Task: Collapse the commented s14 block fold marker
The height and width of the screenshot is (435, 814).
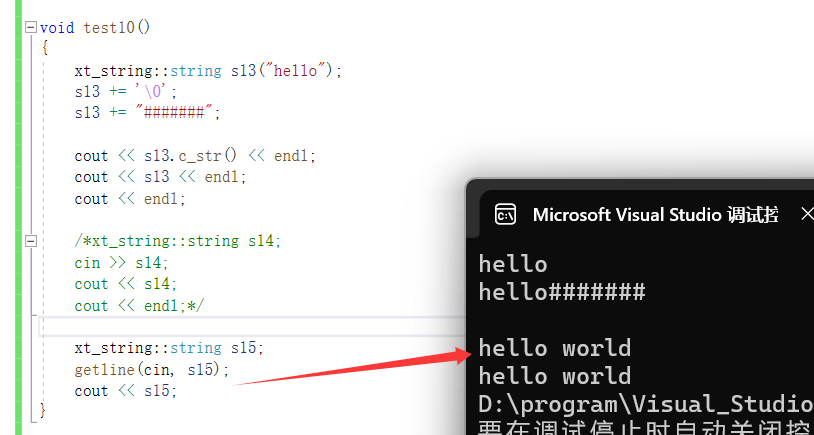Action: [31, 241]
